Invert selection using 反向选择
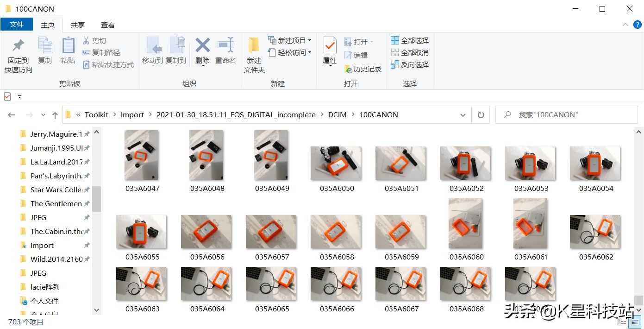Image resolution: width=644 pixels, height=329 pixels. point(410,64)
